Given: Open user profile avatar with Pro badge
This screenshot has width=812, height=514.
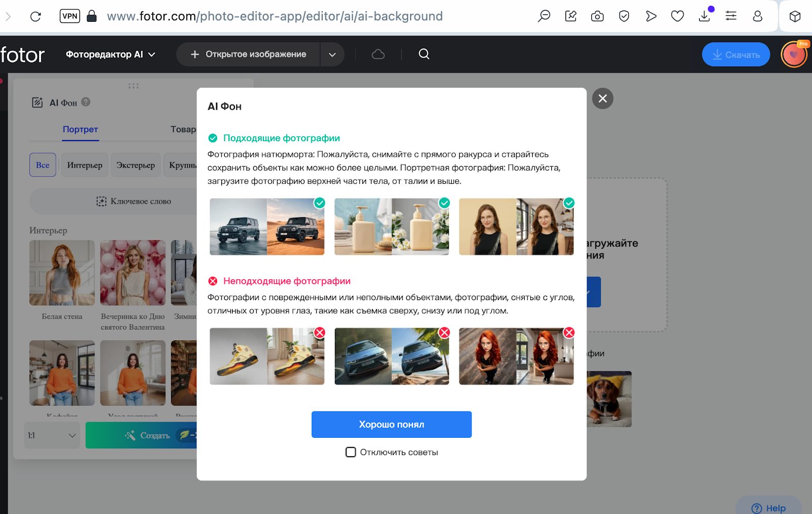Looking at the screenshot, I should pyautogui.click(x=794, y=54).
